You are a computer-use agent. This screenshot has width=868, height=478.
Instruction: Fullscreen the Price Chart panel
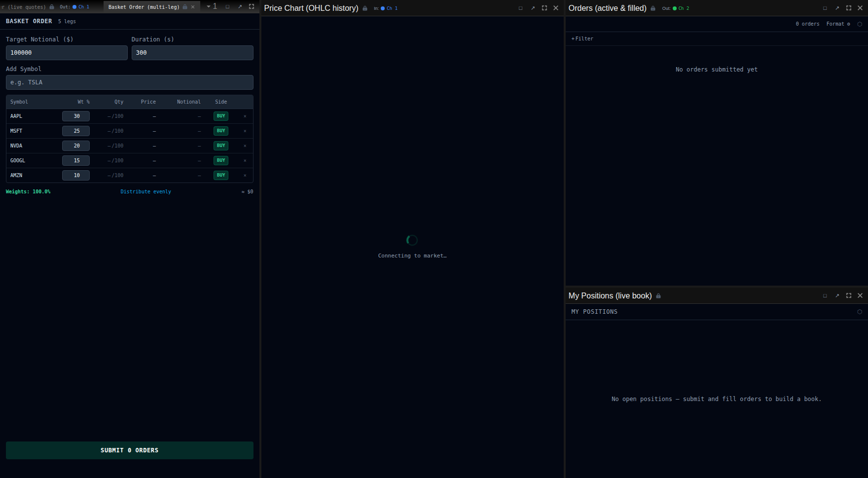pos(544,8)
